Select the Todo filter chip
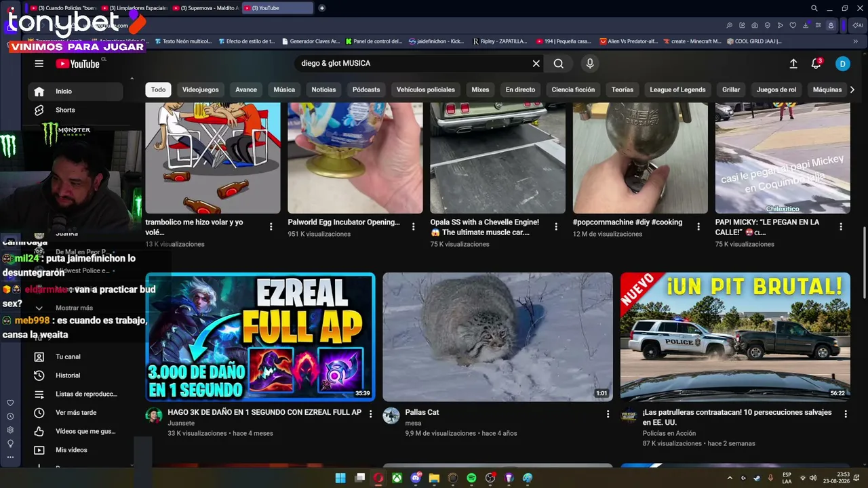 click(158, 89)
